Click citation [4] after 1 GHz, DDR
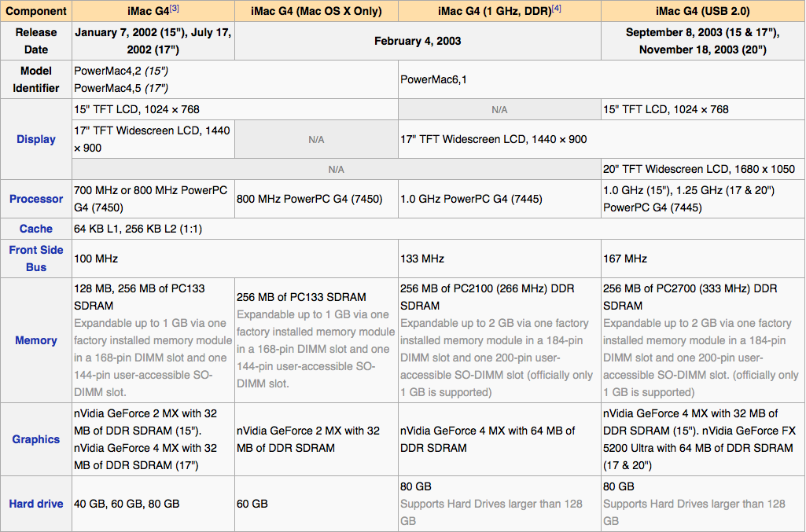The width and height of the screenshot is (806, 532). click(x=557, y=8)
